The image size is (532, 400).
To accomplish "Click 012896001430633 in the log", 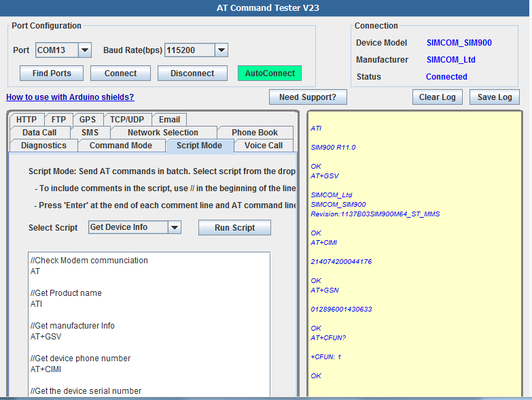I will pyautogui.click(x=341, y=309).
